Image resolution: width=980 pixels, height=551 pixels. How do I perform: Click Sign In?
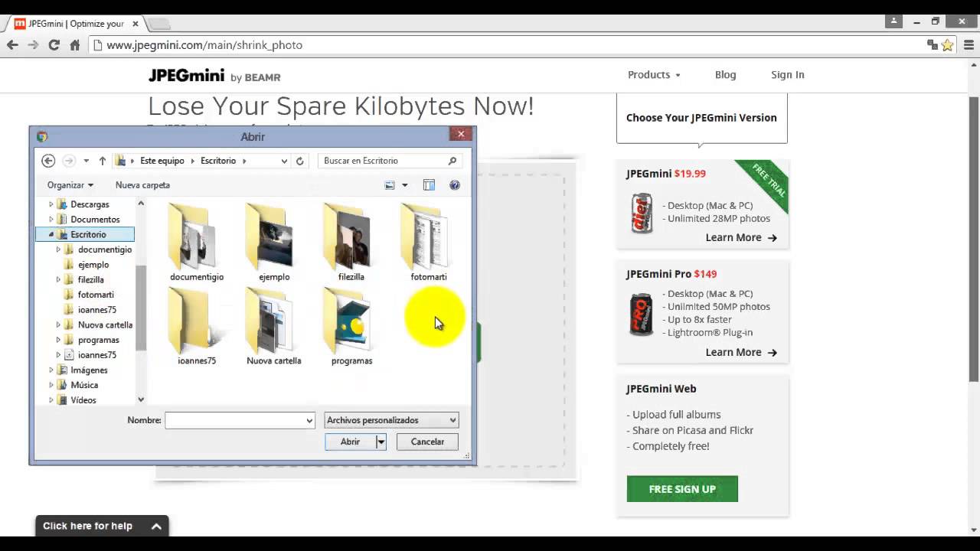point(787,74)
